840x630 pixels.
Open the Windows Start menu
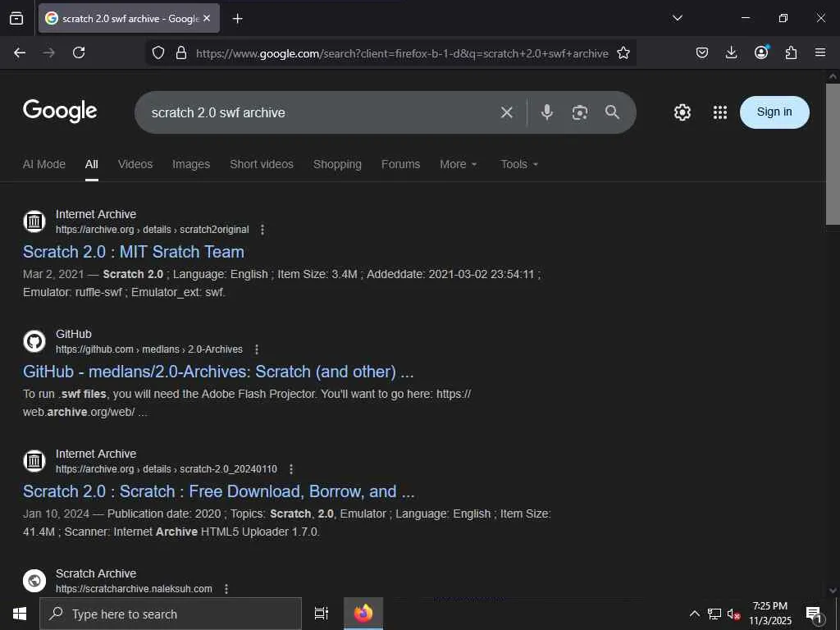[20, 614]
